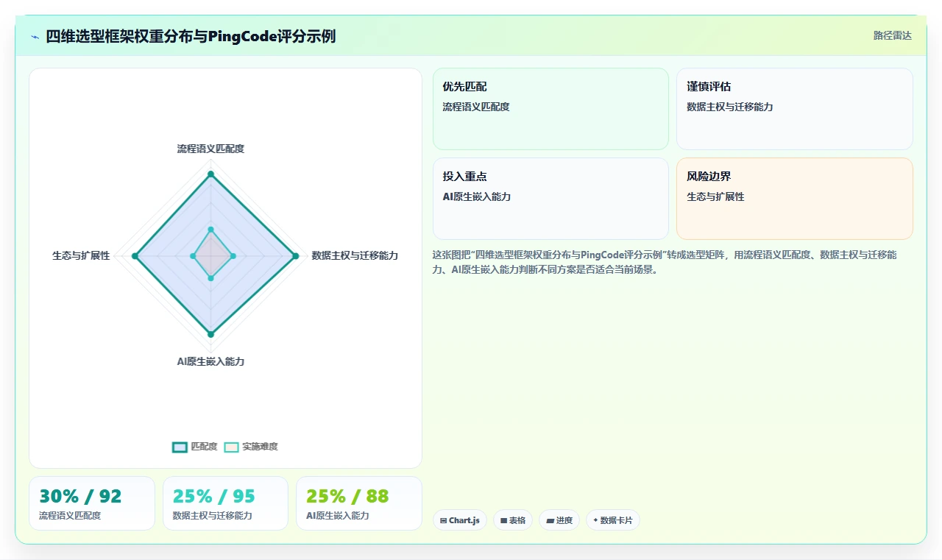Screen dimensions: 942x560
Task: Click the 25% / 95 stat card
Action: [225, 503]
